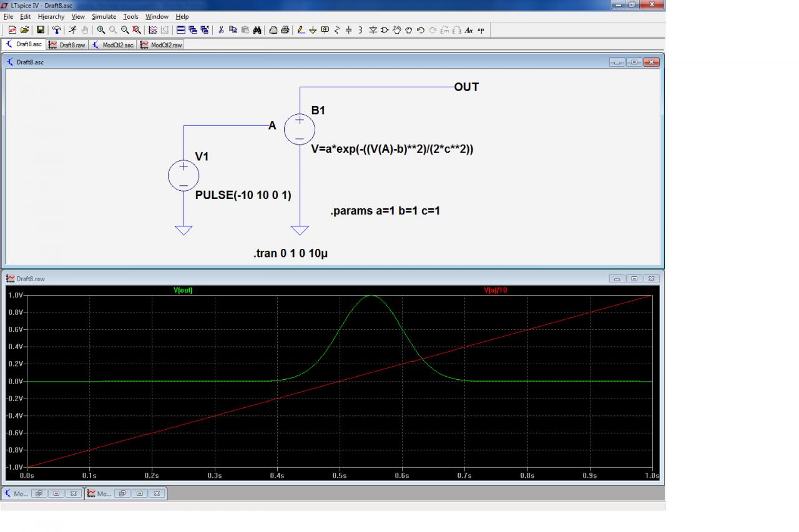Switch to the Draft8.raw tab
This screenshot has width=799, height=532.
point(67,45)
